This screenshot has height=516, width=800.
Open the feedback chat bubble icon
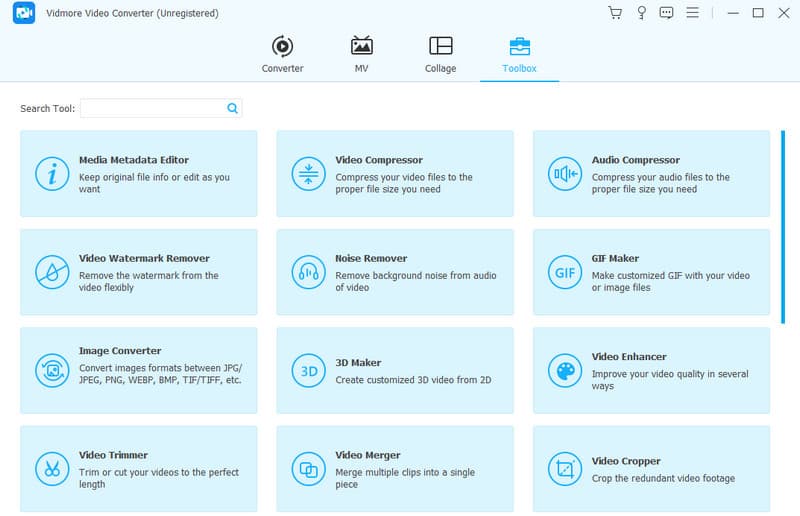pyautogui.click(x=666, y=13)
